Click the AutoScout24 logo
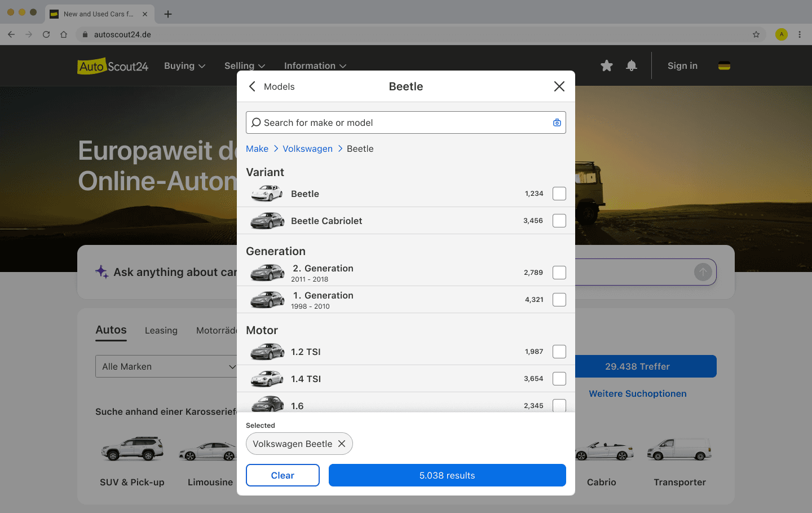This screenshot has width=812, height=513. 113,66
